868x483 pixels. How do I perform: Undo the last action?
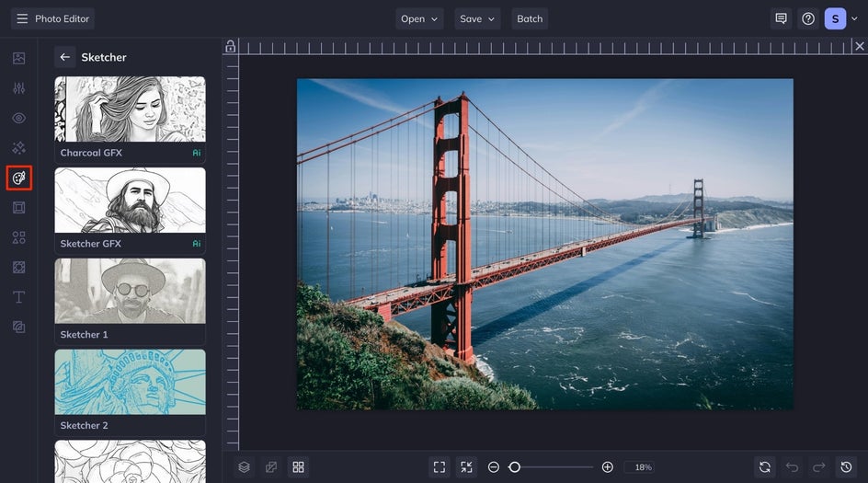(792, 467)
